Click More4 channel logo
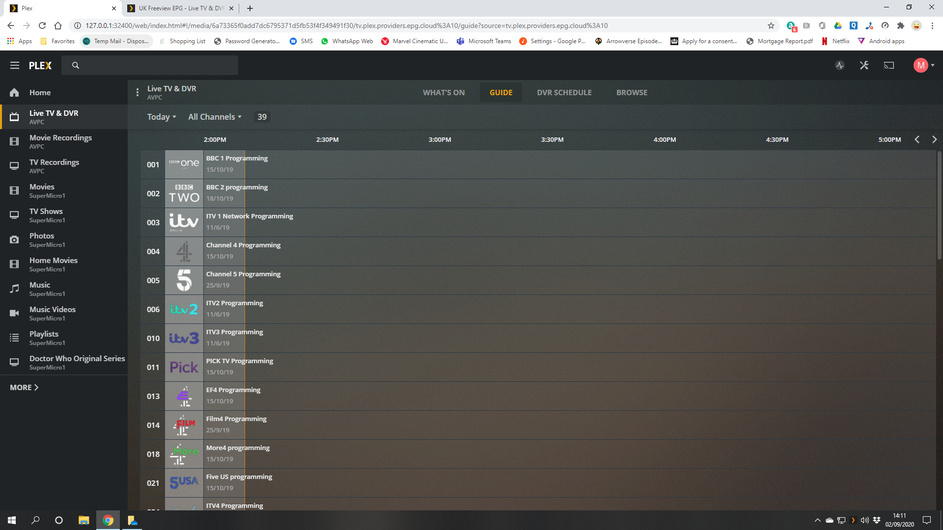This screenshot has width=943, height=530. pyautogui.click(x=184, y=454)
